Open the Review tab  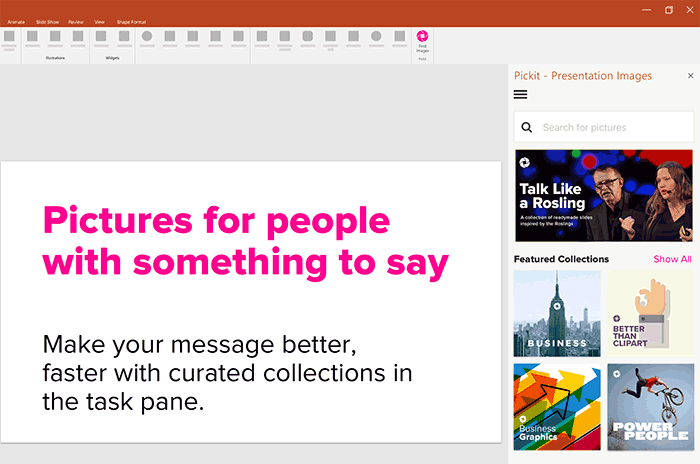(x=76, y=22)
